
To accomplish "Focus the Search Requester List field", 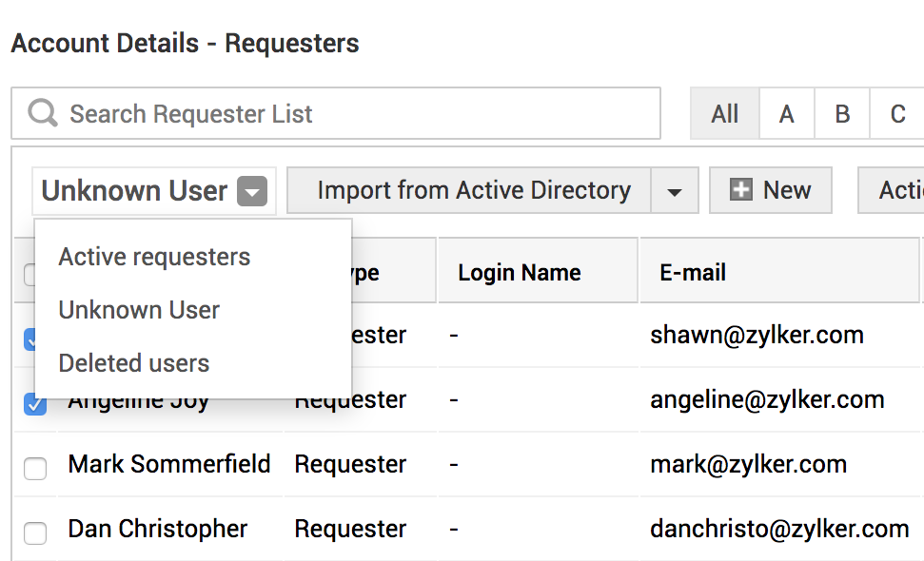I will (x=352, y=114).
